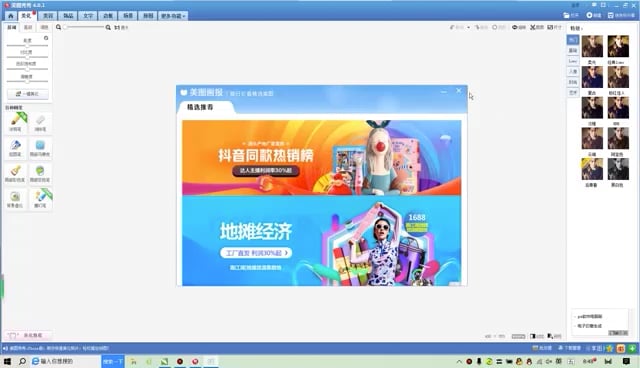640x368 pixels.
Task: Select the 局部变色笔 green recolor tool
Action: 40,173
